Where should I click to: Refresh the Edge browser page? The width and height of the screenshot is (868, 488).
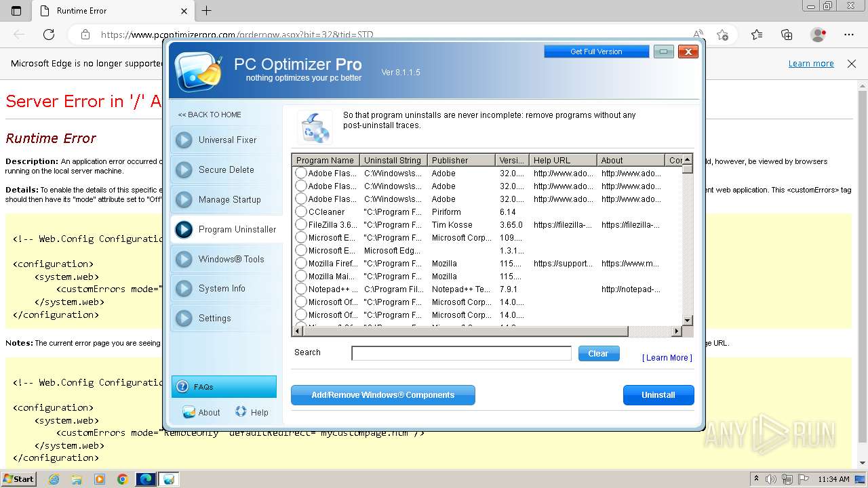coord(49,35)
